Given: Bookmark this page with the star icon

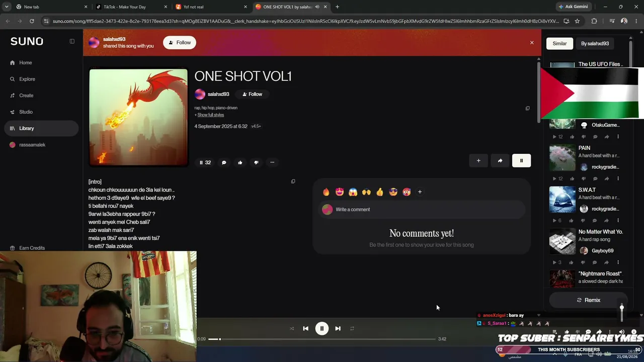Looking at the screenshot, I should (577, 21).
